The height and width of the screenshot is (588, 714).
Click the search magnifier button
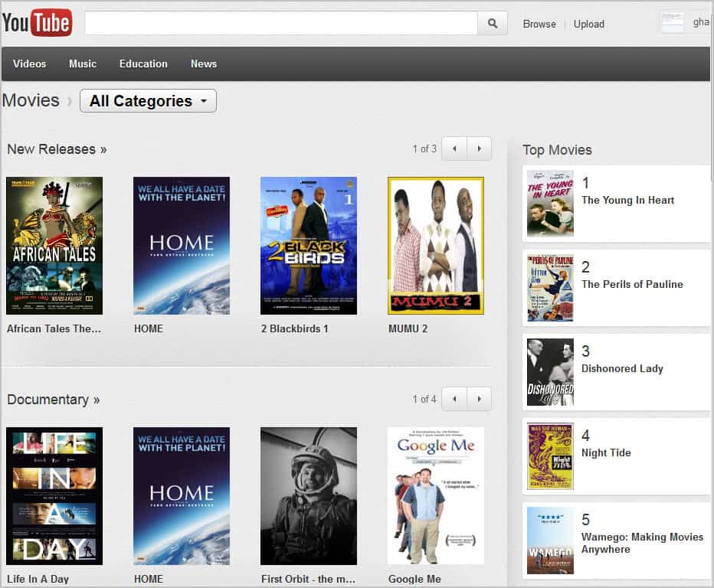(493, 23)
